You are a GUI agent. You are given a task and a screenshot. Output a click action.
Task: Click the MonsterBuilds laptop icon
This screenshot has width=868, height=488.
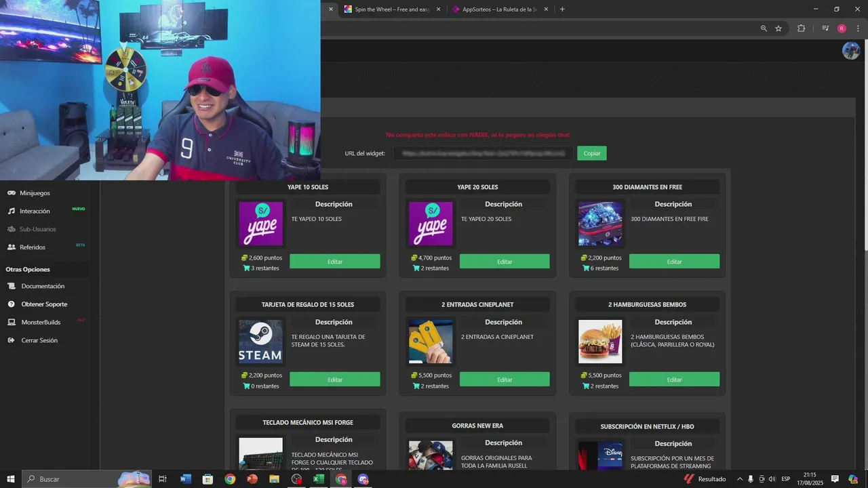point(12,322)
